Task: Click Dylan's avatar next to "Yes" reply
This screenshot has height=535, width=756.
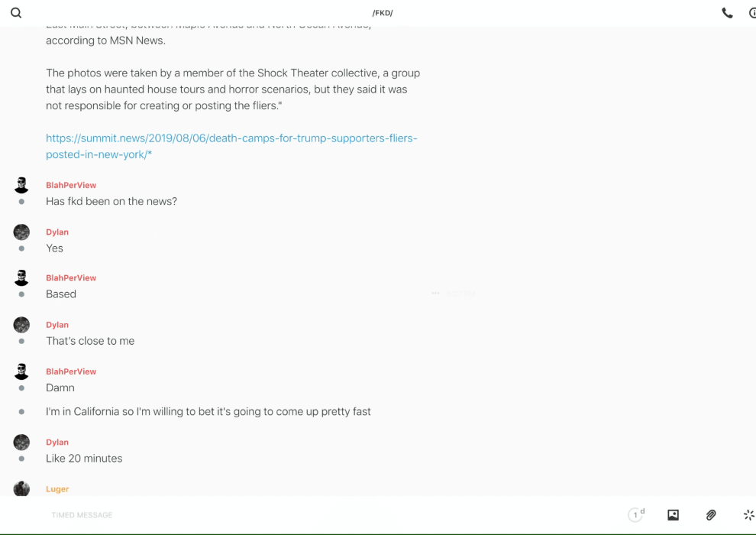Action: (21, 232)
